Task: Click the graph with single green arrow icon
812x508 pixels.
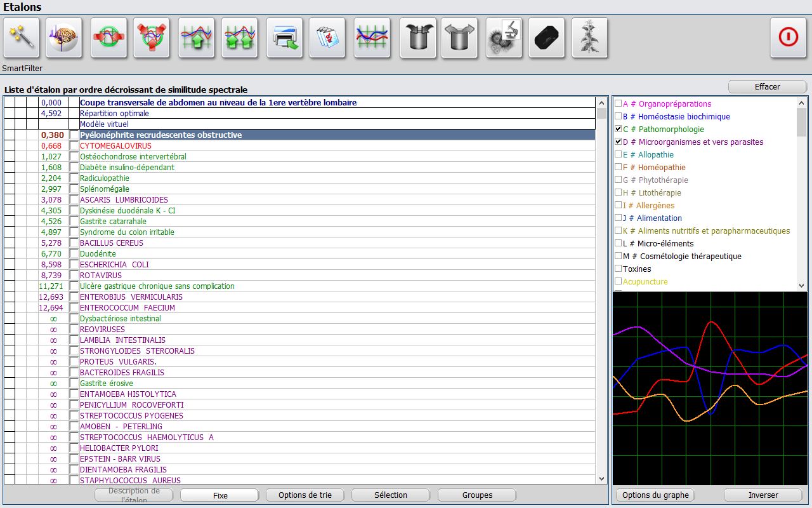Action: (196, 38)
